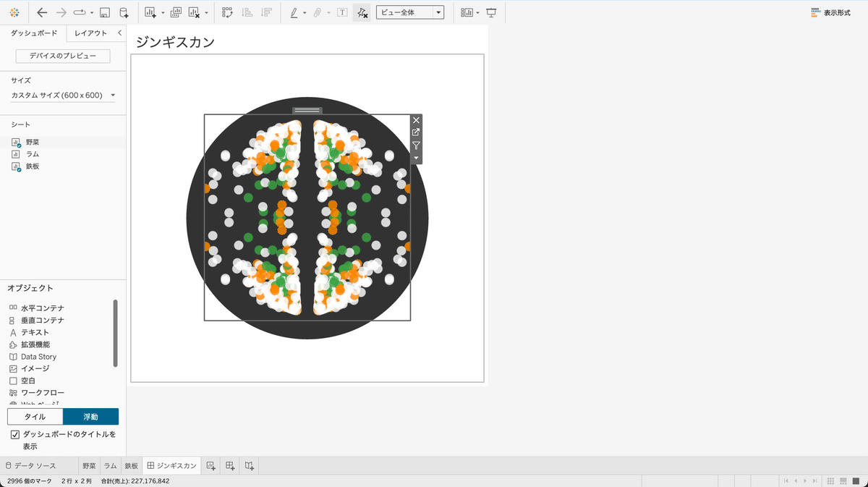Switch to the レイアウト tab
868x487 pixels.
90,33
